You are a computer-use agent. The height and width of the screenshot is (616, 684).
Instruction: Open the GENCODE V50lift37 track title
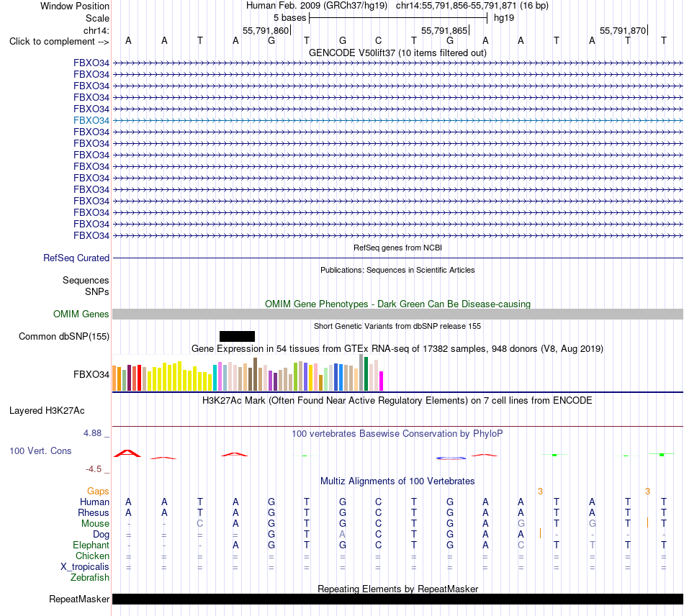pyautogui.click(x=397, y=53)
